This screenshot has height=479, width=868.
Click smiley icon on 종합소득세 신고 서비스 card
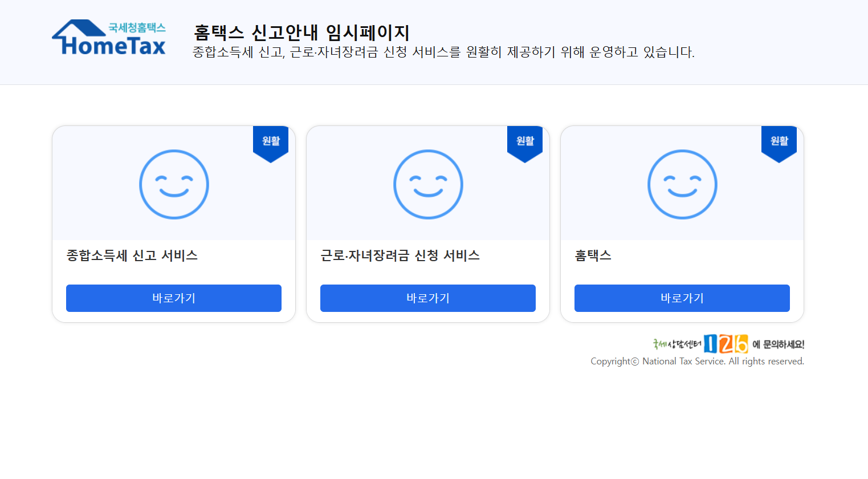coord(174,184)
